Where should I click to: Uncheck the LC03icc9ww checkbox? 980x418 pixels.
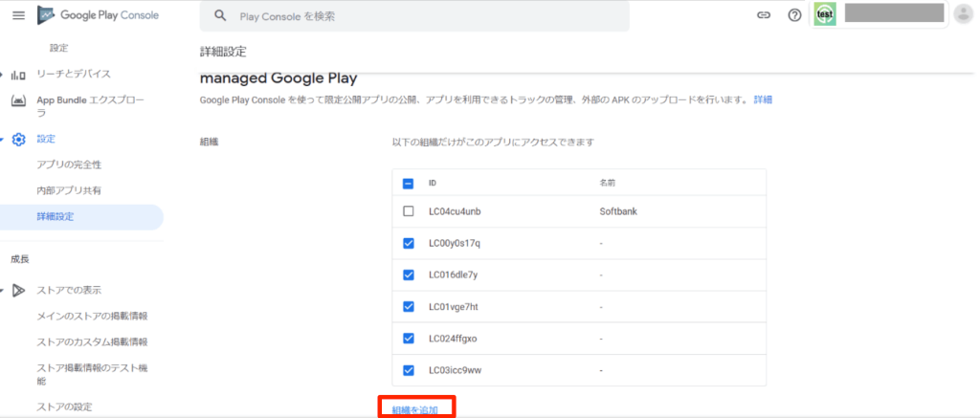click(408, 370)
